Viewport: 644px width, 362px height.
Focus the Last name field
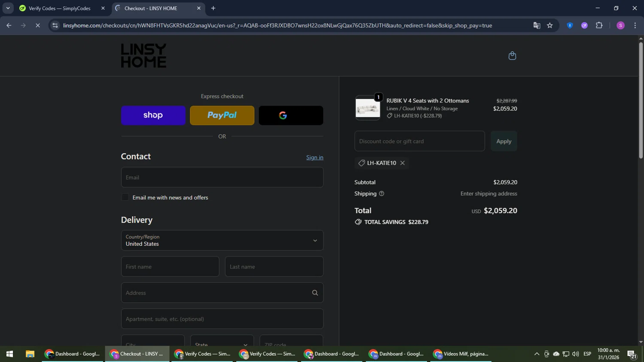click(x=274, y=267)
